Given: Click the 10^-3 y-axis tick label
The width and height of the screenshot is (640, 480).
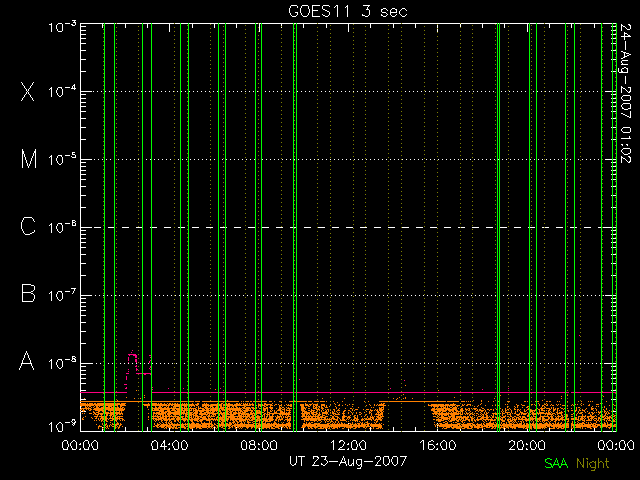Looking at the screenshot, I should [x=62, y=27].
